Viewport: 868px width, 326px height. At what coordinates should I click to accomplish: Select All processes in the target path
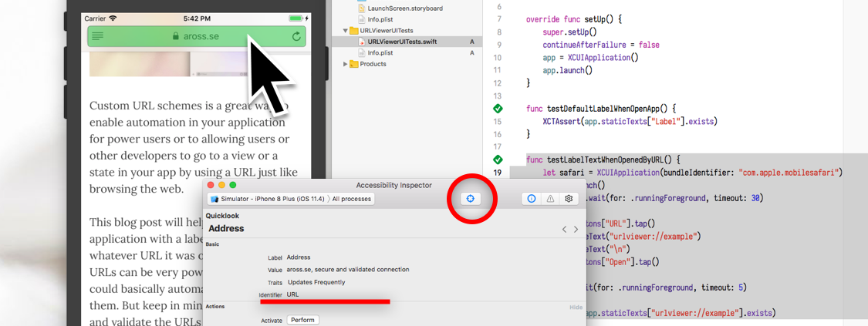click(352, 199)
